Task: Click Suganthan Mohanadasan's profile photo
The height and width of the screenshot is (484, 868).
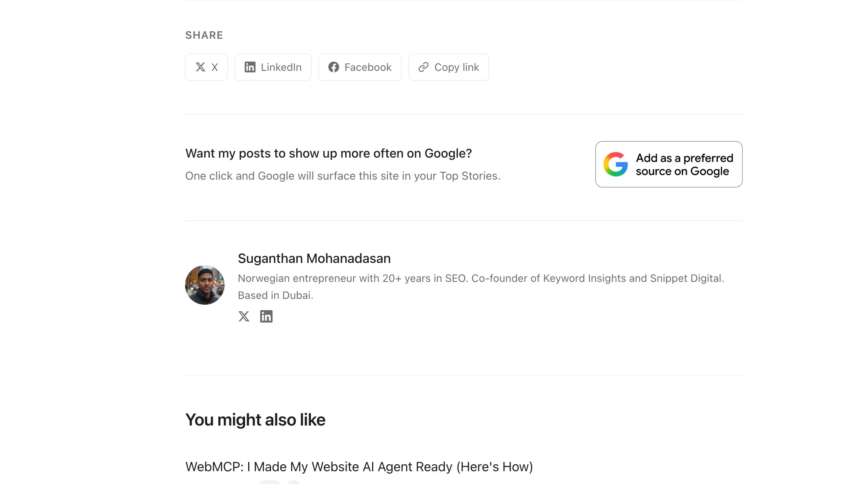Action: point(205,285)
